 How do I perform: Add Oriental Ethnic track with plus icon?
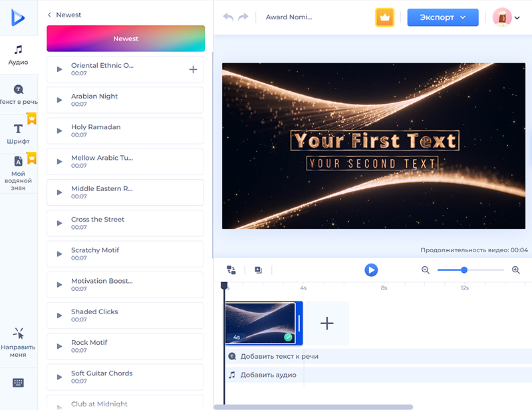(x=193, y=69)
